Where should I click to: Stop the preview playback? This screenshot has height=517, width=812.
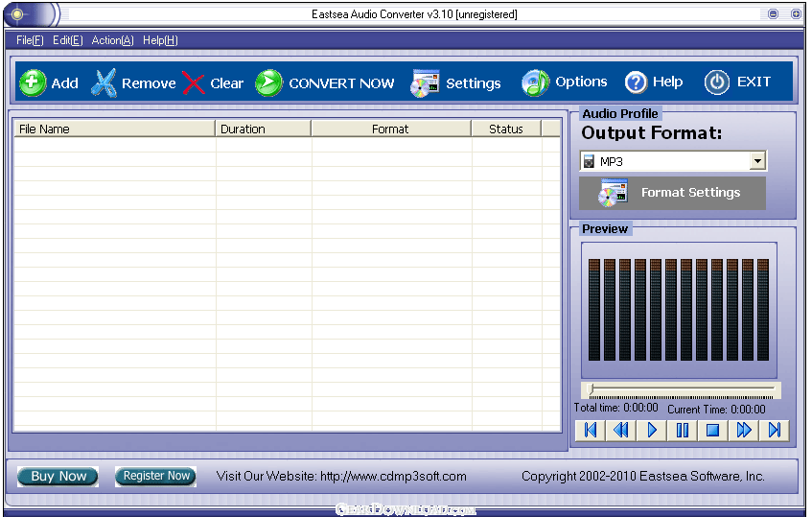(712, 430)
